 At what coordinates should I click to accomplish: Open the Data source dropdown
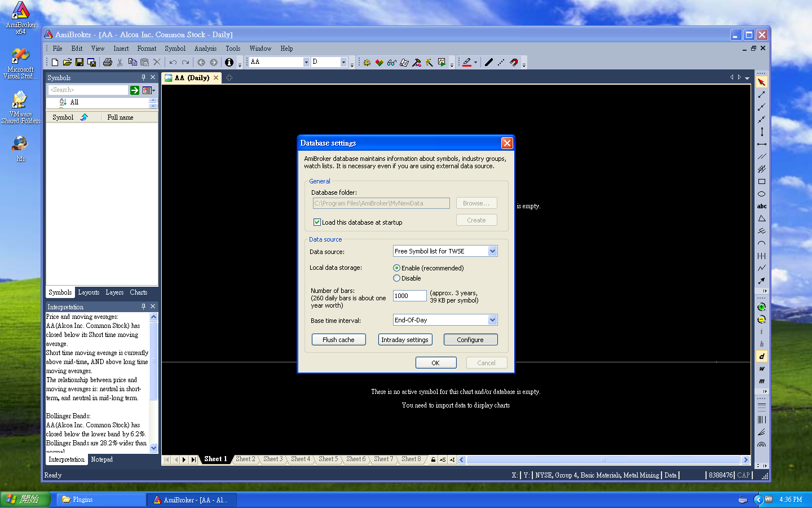(492, 251)
